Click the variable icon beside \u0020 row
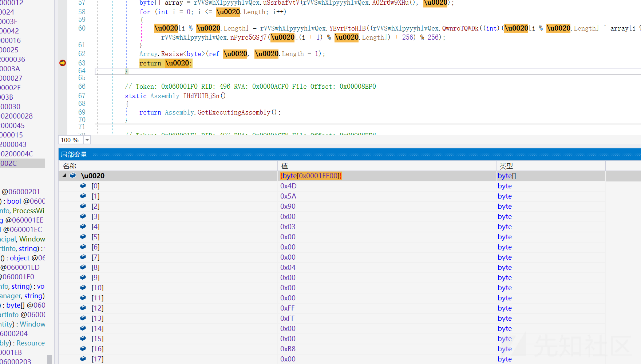641x364 pixels. click(x=73, y=175)
